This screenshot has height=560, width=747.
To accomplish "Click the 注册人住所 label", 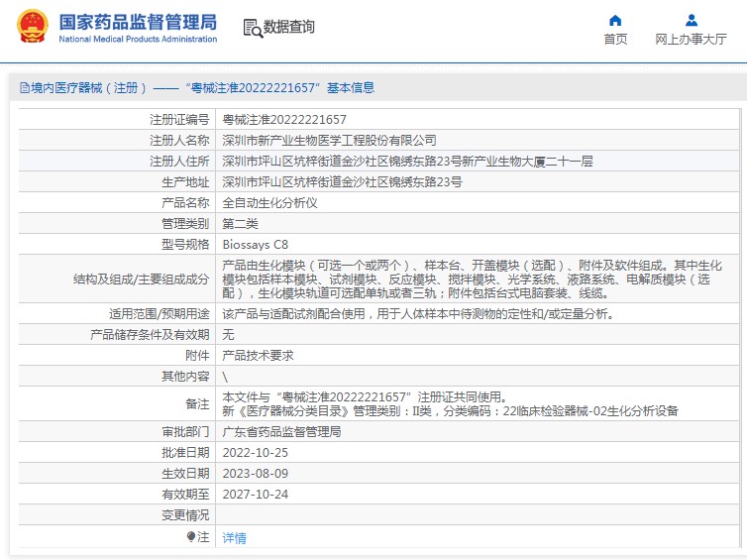I will click(x=179, y=162).
